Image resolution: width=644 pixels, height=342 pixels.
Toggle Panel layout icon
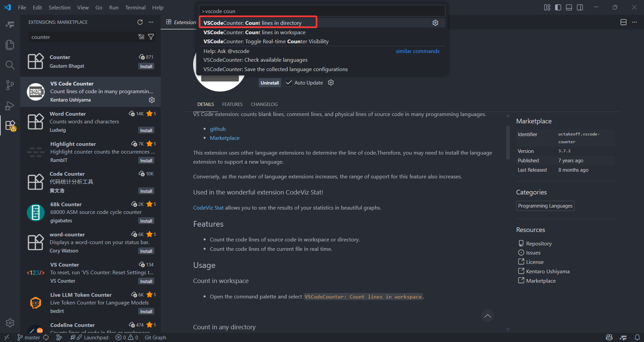(x=569, y=7)
